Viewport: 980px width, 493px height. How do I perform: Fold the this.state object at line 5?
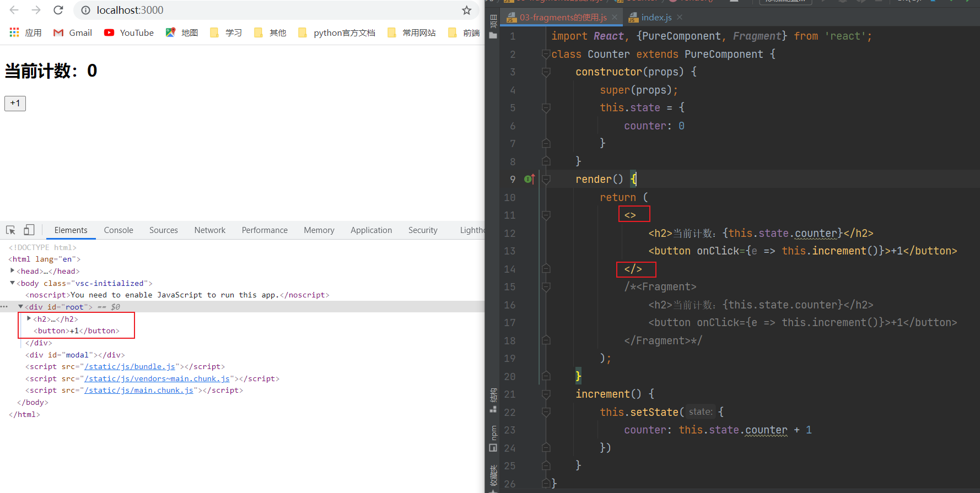click(x=546, y=107)
